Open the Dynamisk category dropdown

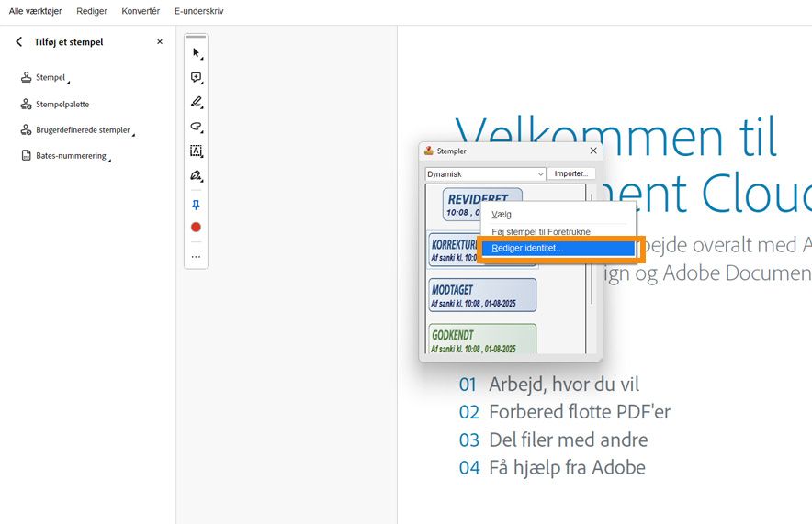point(485,174)
